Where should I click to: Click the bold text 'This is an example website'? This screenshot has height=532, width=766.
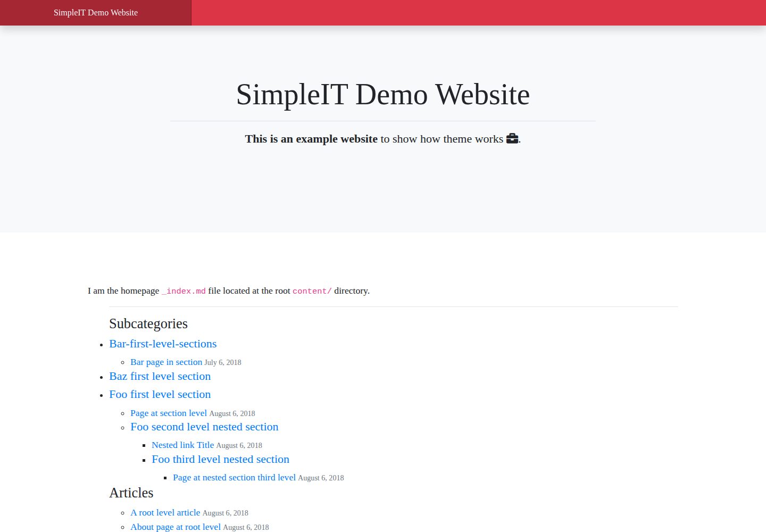tap(311, 139)
